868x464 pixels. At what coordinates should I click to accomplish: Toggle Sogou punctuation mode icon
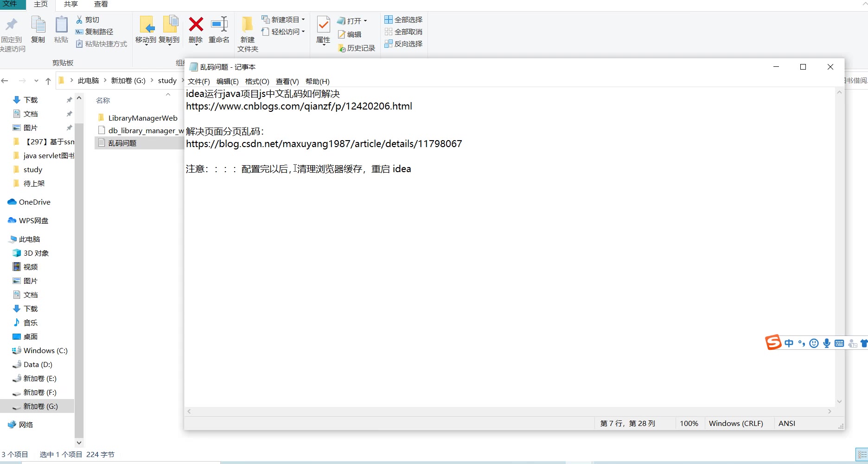[801, 343]
